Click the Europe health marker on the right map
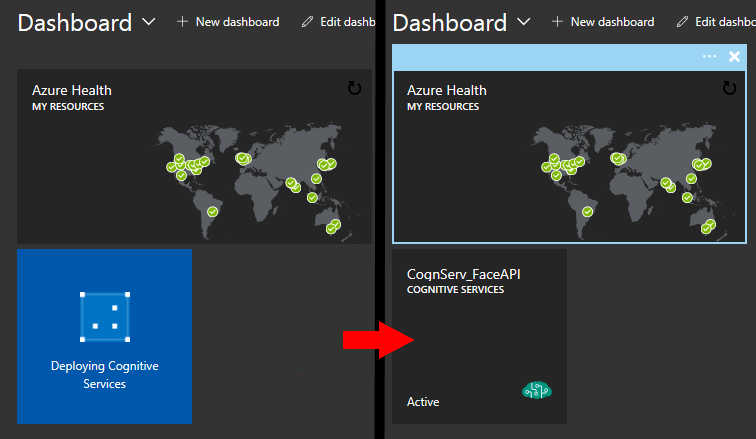 pos(618,158)
